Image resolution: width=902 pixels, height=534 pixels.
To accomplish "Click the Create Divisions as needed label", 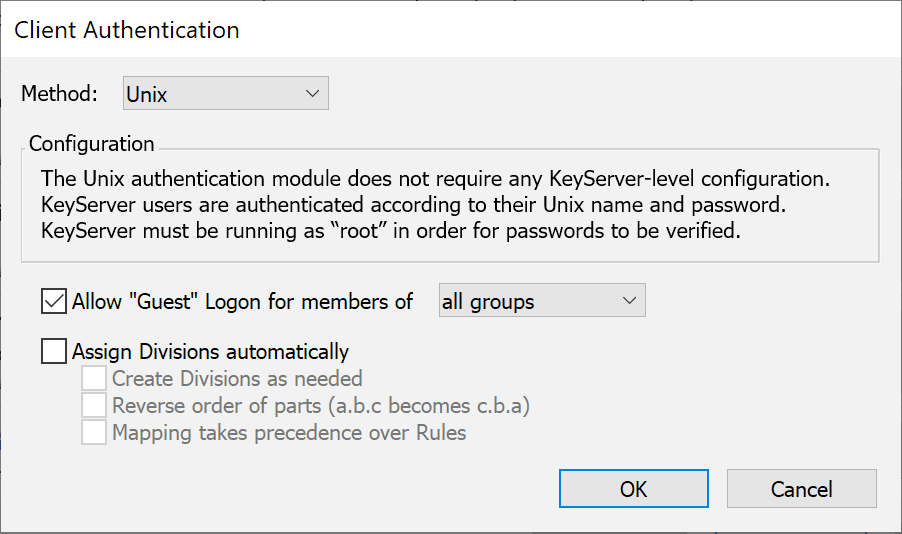I will [237, 379].
